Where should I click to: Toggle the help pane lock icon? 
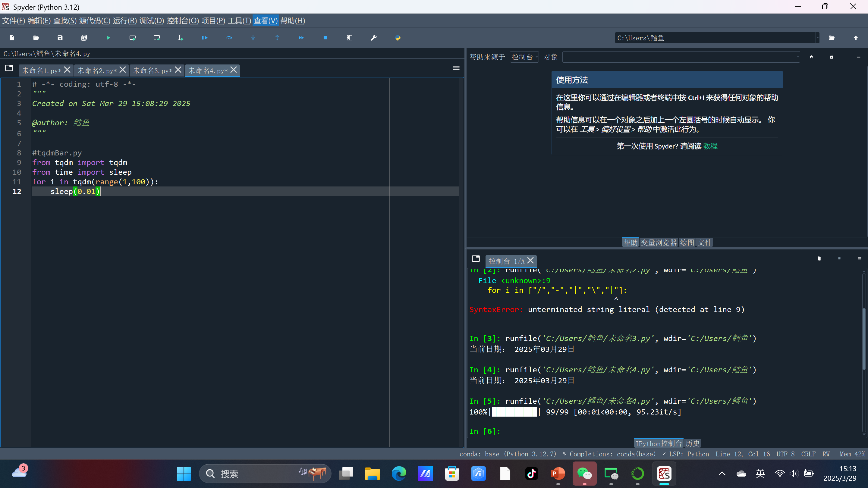pos(831,57)
